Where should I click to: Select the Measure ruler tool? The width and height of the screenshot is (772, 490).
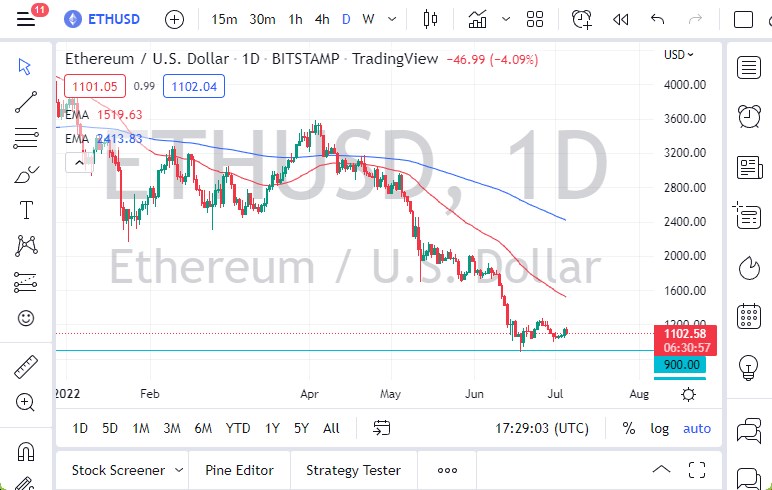[x=26, y=367]
